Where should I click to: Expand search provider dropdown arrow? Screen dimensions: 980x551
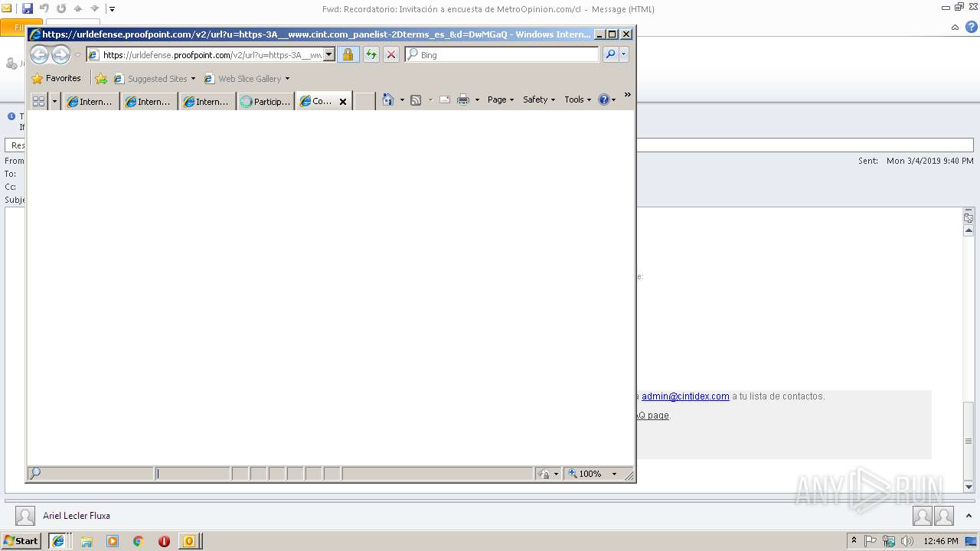tap(624, 54)
